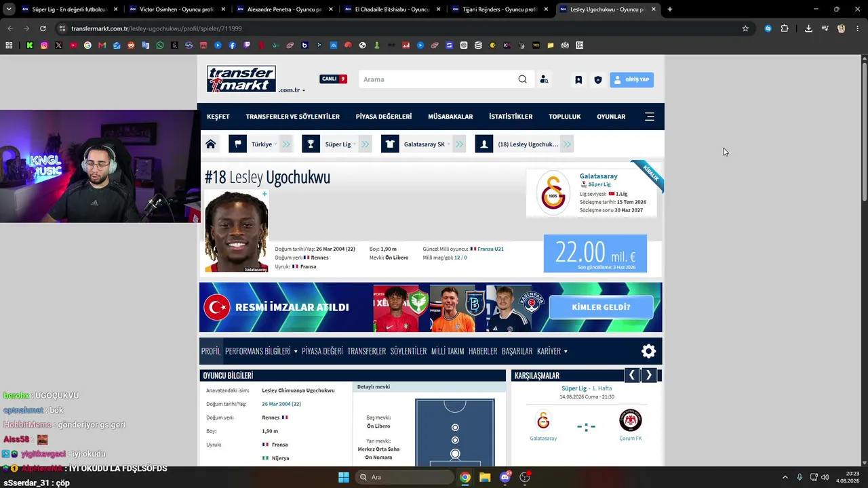Open the MÜSABAKALAR menu

click(450, 117)
